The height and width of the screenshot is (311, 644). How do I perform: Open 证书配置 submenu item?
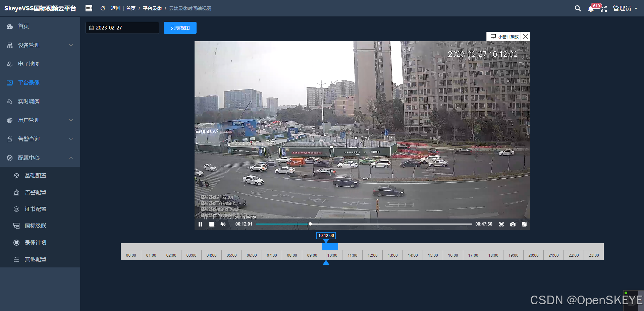click(40, 209)
